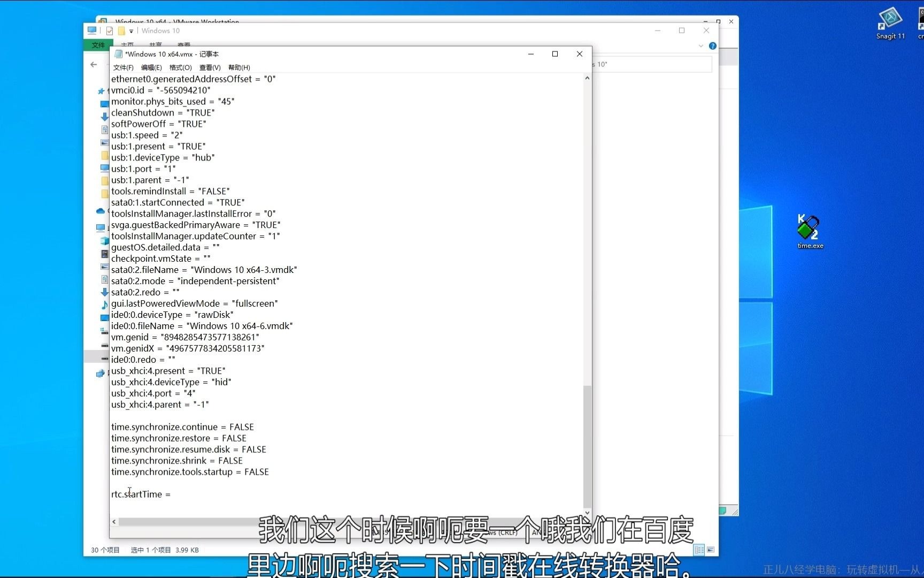Click the time.exe desktop icon
This screenshot has height=578, width=924.
tap(810, 232)
